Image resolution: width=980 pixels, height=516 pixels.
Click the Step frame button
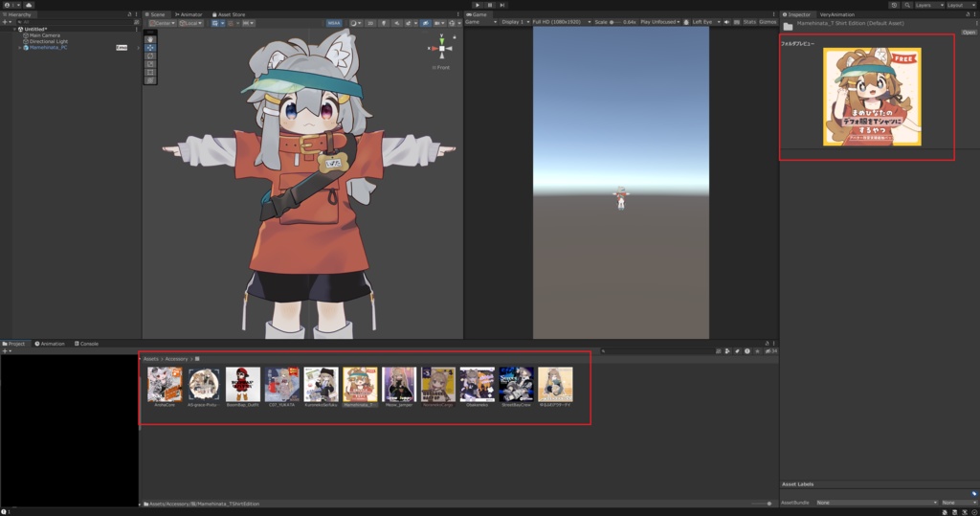[501, 5]
